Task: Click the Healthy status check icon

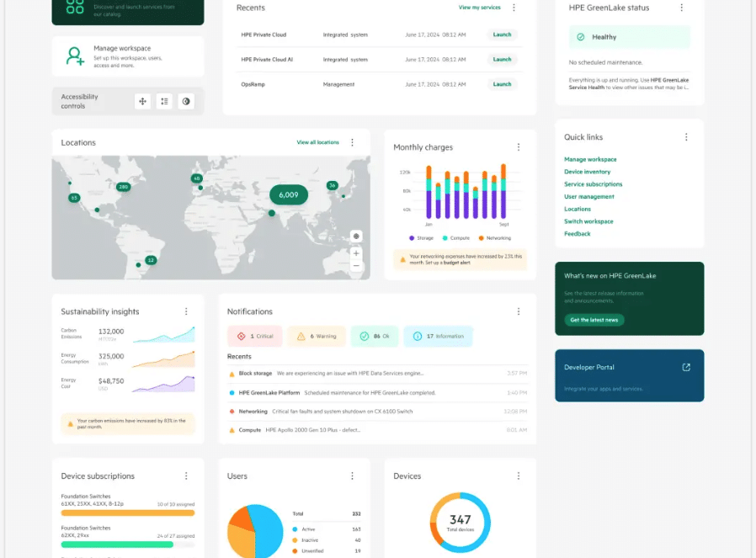Action: (x=581, y=37)
